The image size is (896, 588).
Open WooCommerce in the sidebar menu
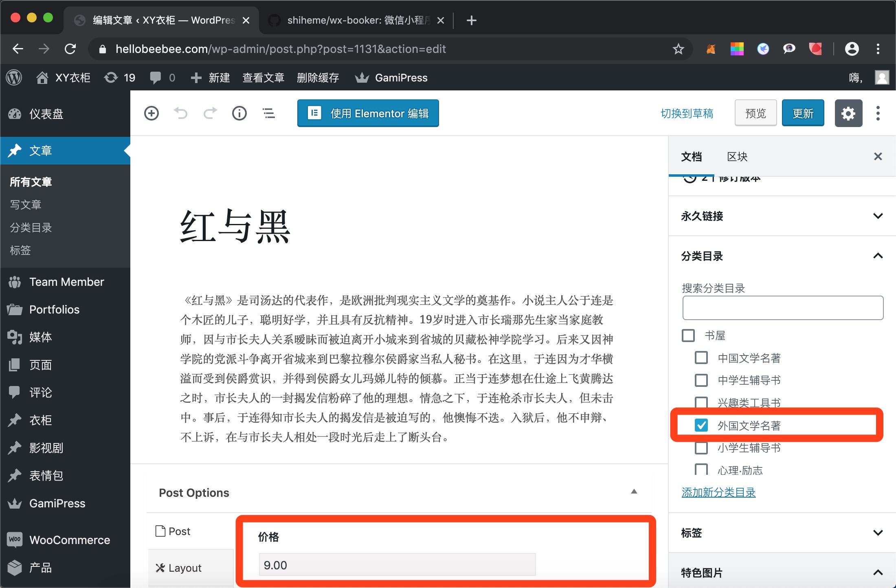69,540
